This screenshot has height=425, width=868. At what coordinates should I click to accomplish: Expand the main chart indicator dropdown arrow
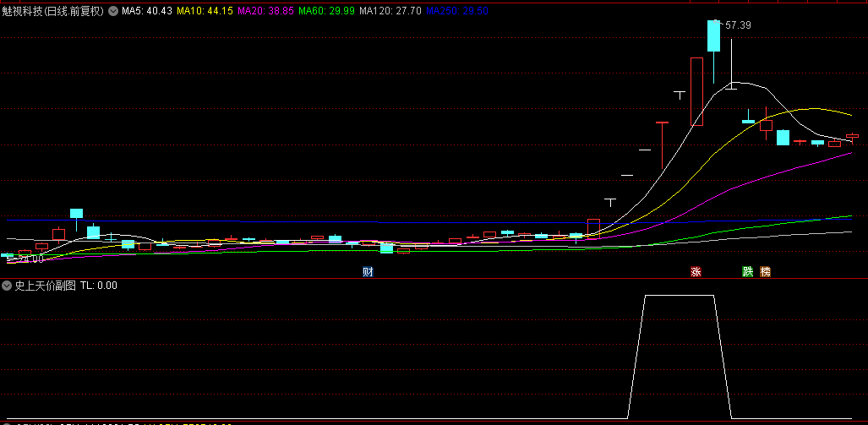pyautogui.click(x=112, y=12)
